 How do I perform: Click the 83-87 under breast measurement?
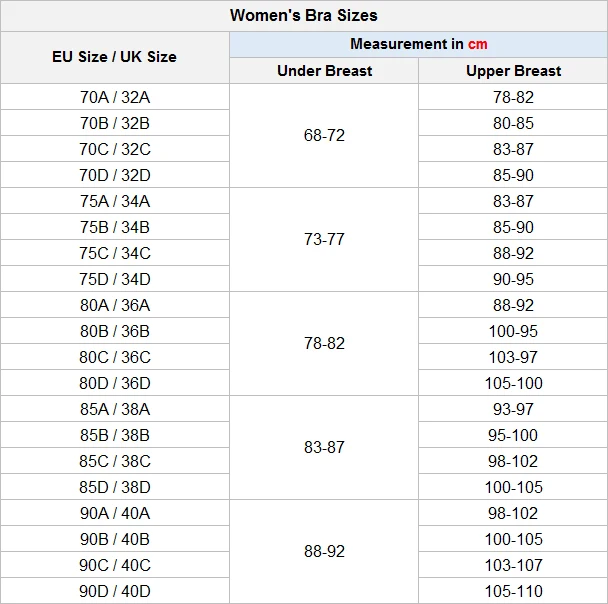pyautogui.click(x=324, y=447)
